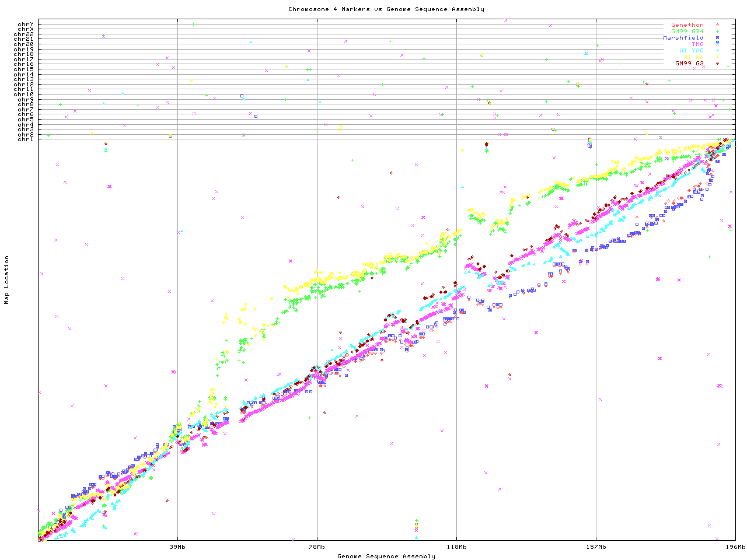Click the 196Mb x-axis tick label
747x560 pixels.
point(735,547)
